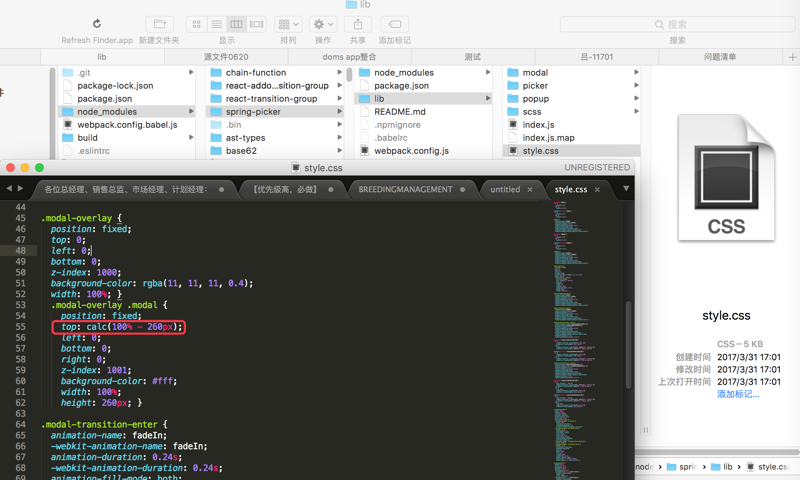Switch Finder to icon view

point(196,24)
